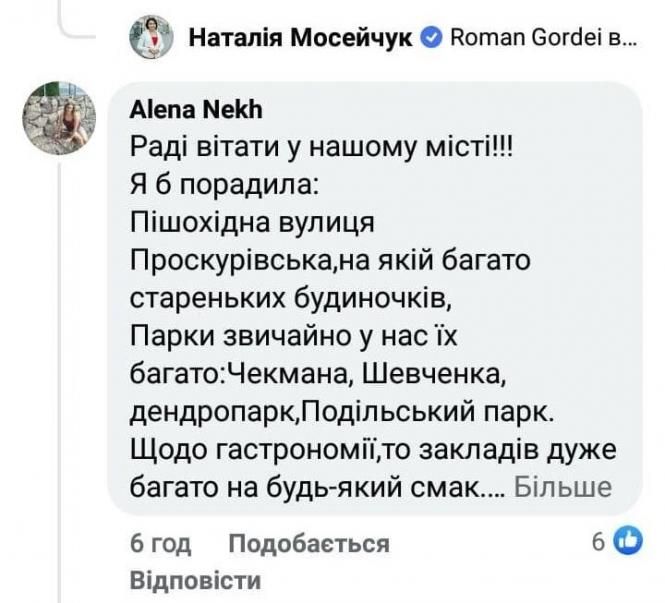Open Alena Nekh's avatar photo
The height and width of the screenshot is (603, 665).
point(59,118)
